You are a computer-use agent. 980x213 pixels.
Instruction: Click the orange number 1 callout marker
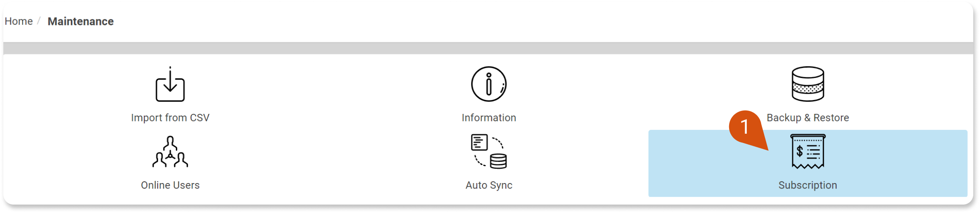[x=745, y=127]
